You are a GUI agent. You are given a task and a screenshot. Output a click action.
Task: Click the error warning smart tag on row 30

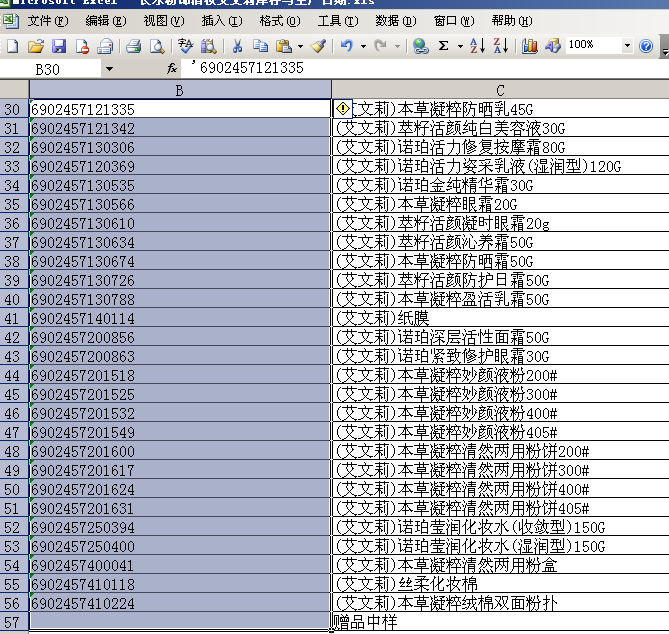coord(343,109)
